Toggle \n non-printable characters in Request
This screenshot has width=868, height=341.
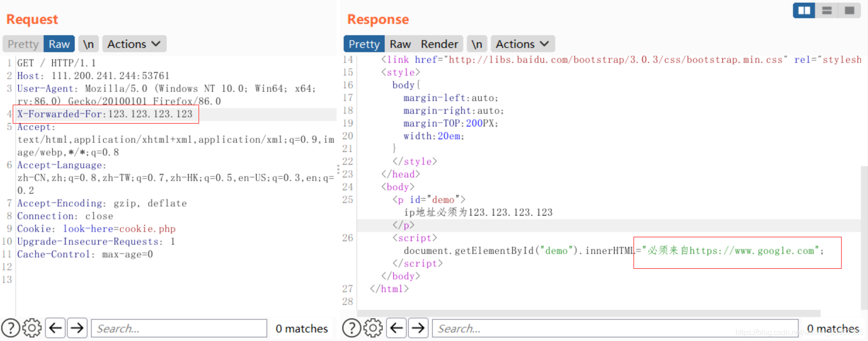pyautogui.click(x=88, y=44)
